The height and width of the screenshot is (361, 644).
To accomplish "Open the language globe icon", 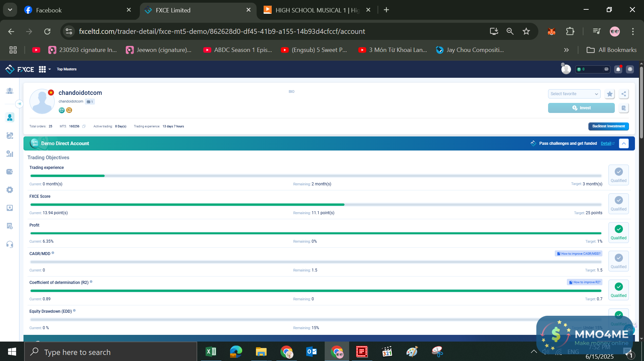I will pyautogui.click(x=630, y=69).
